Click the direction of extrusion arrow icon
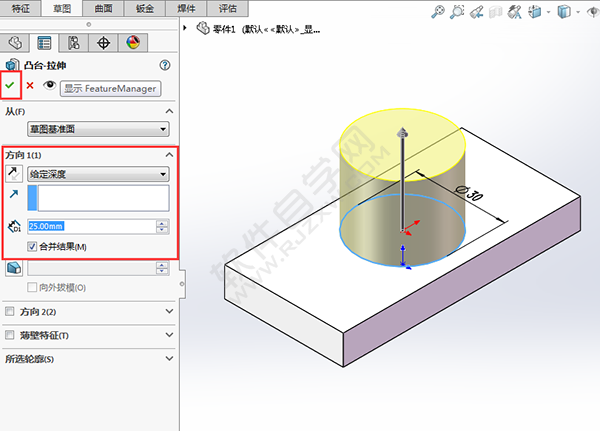The image size is (600, 431). pyautogui.click(x=14, y=194)
